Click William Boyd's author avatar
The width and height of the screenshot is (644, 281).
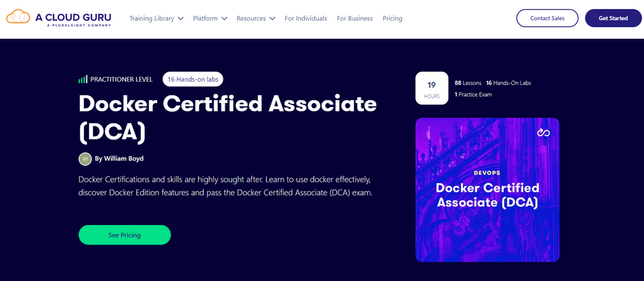click(85, 159)
